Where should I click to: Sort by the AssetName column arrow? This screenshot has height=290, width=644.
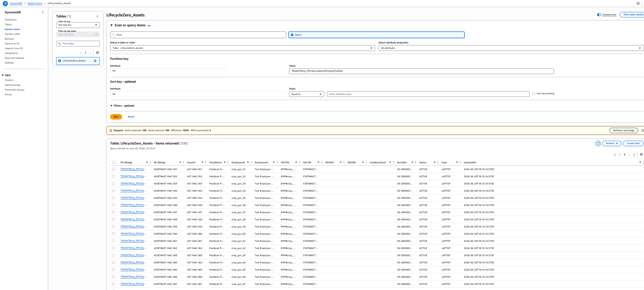click(225, 162)
